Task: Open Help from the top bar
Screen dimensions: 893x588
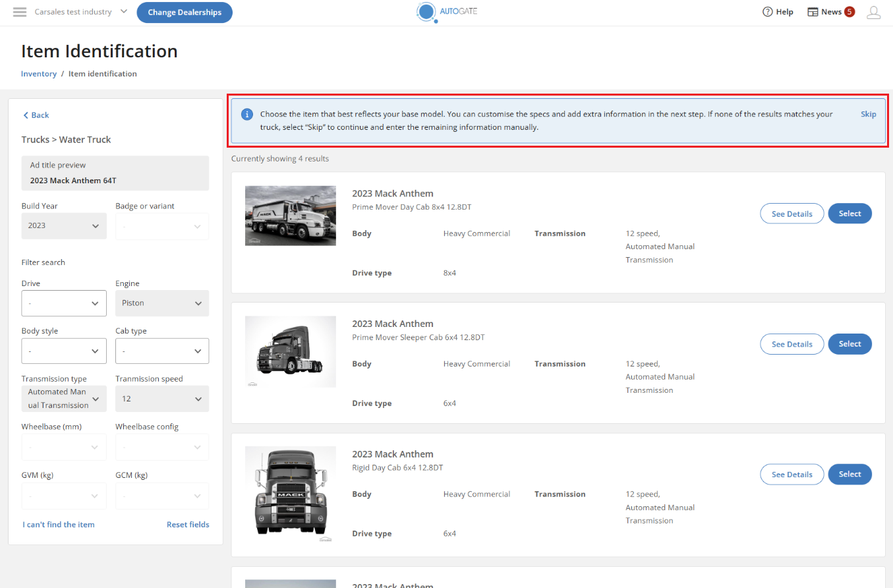Action: pyautogui.click(x=778, y=12)
